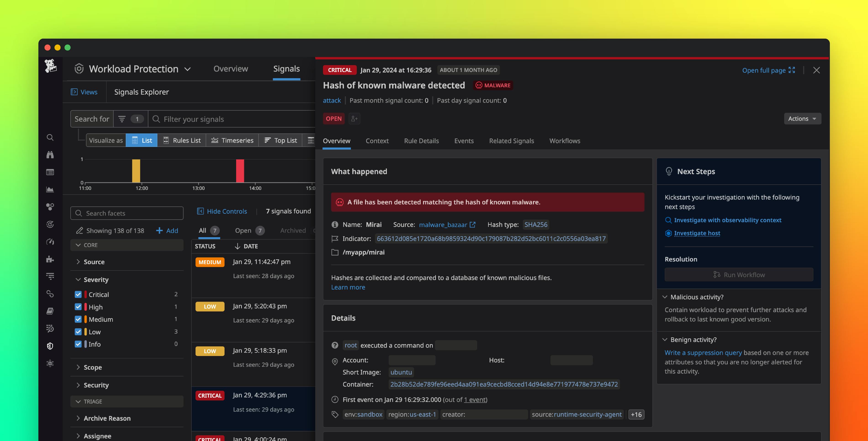The width and height of the screenshot is (868, 441).
Task: Select the Security shield icon in sidebar
Action: tap(50, 345)
